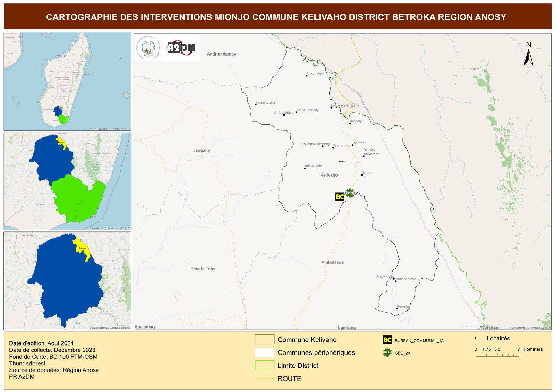Click the Ankazonivola locality label
This screenshot has width=555, height=392.
click(406, 279)
